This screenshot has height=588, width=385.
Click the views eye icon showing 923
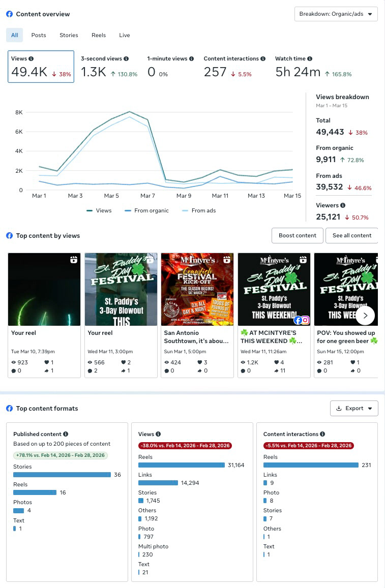click(14, 362)
